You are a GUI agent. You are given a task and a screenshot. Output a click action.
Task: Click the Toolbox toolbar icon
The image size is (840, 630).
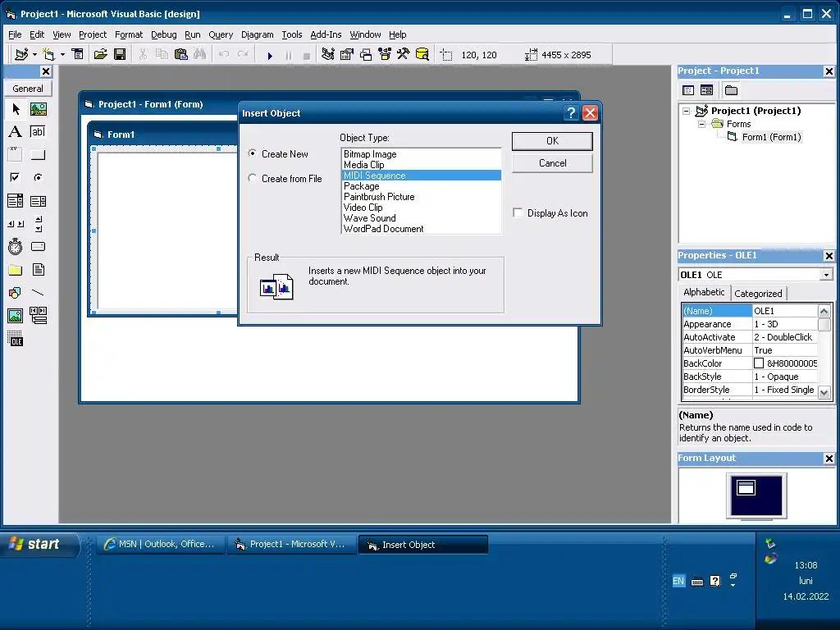404,54
